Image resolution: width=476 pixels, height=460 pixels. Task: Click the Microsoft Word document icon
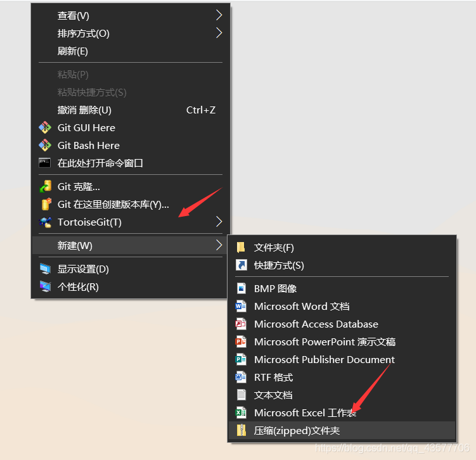(241, 306)
